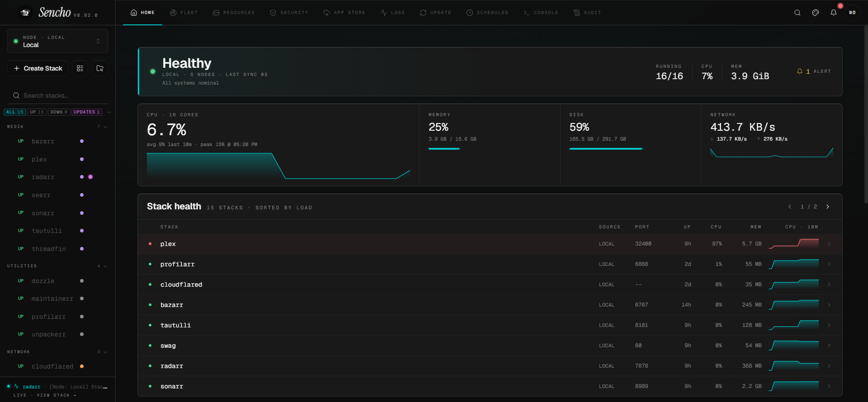Open the Resources tab
The width and height of the screenshot is (868, 402).
[234, 13]
